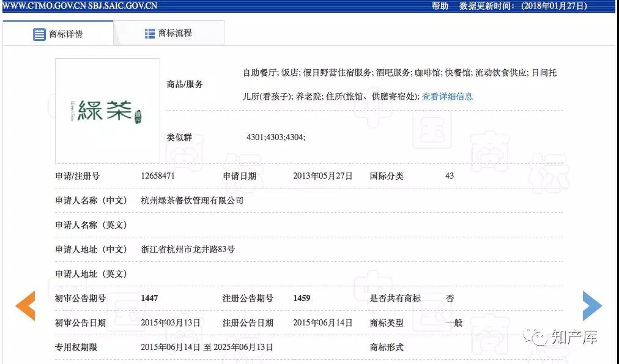Click applicant name 杭州绿茶餐饮管理有限公司
Image resolution: width=619 pixels, height=364 pixels.
tap(192, 201)
